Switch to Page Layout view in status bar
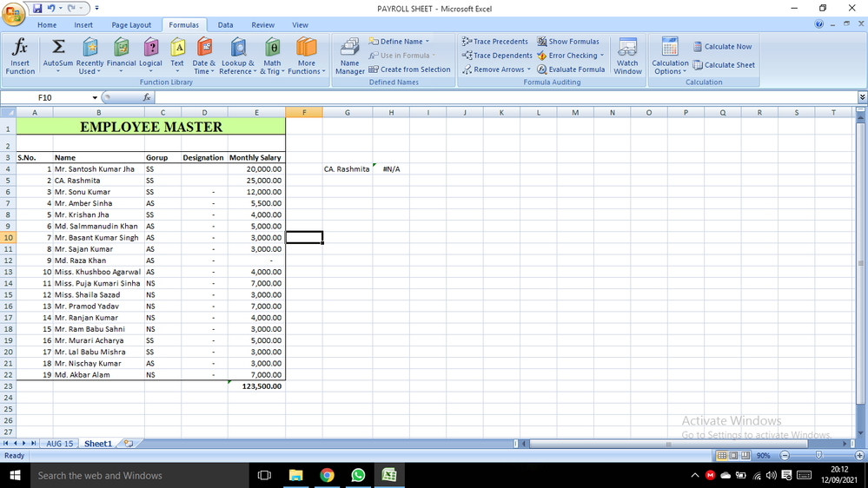Screen dimensions: 868x488 click(733, 455)
